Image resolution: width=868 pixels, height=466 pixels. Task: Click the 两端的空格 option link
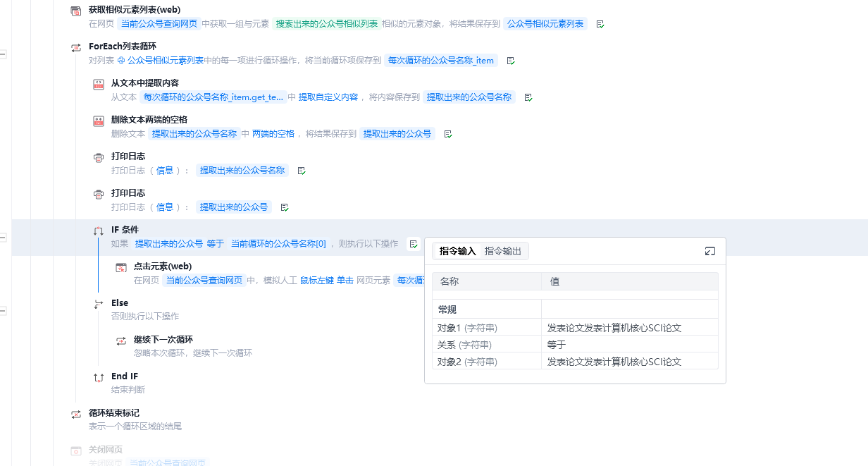(273, 134)
